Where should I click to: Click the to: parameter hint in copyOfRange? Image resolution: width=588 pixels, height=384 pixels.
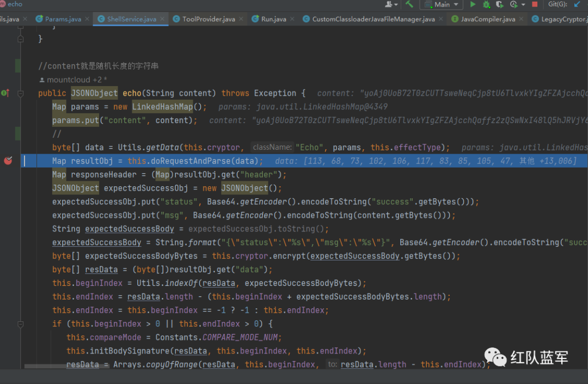pos(332,364)
